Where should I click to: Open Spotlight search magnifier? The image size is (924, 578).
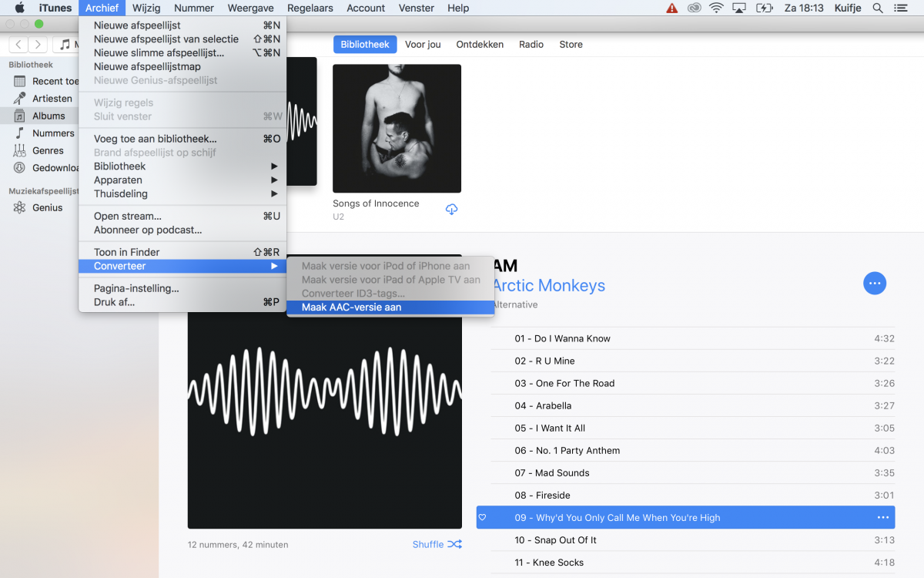pos(878,8)
